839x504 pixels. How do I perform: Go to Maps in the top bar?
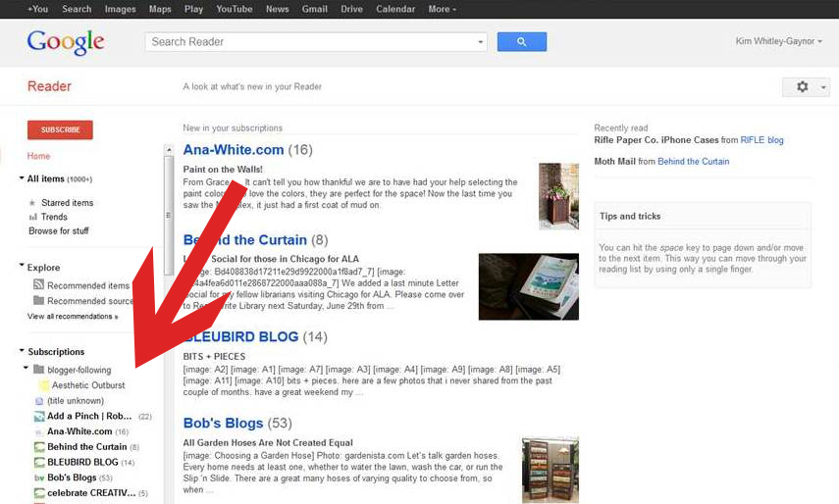(160, 9)
